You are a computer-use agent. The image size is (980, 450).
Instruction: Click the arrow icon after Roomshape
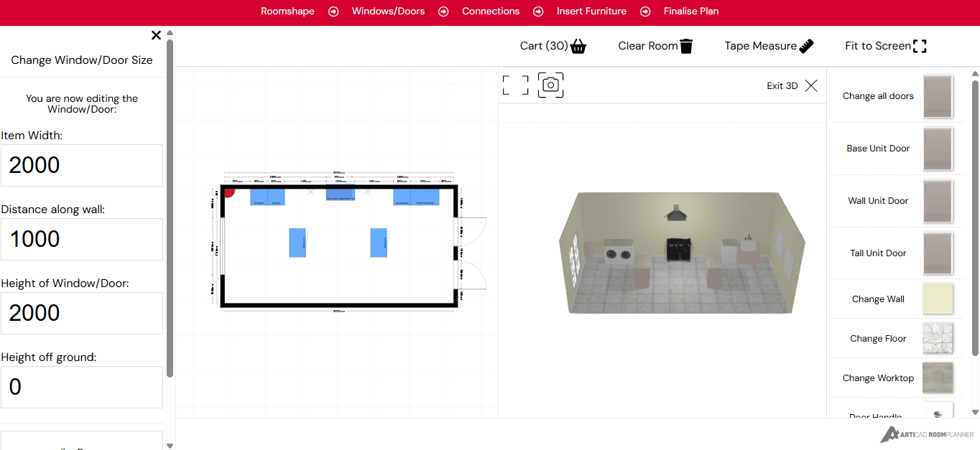(x=332, y=11)
